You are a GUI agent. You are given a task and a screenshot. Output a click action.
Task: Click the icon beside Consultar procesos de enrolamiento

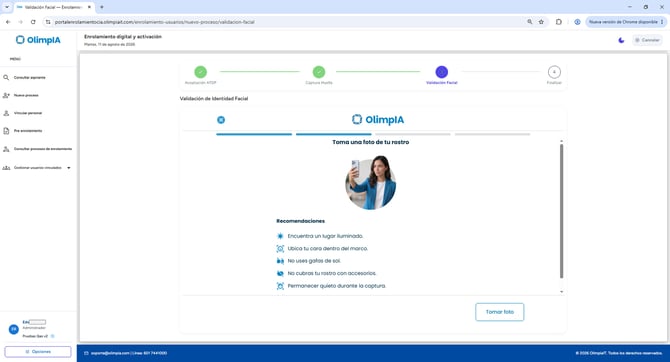click(x=6, y=149)
